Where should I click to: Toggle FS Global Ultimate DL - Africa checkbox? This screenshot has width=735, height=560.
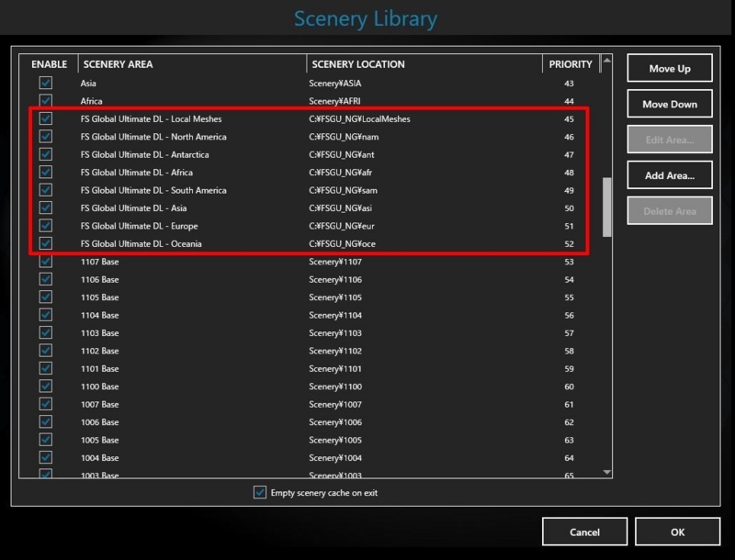pos(45,172)
